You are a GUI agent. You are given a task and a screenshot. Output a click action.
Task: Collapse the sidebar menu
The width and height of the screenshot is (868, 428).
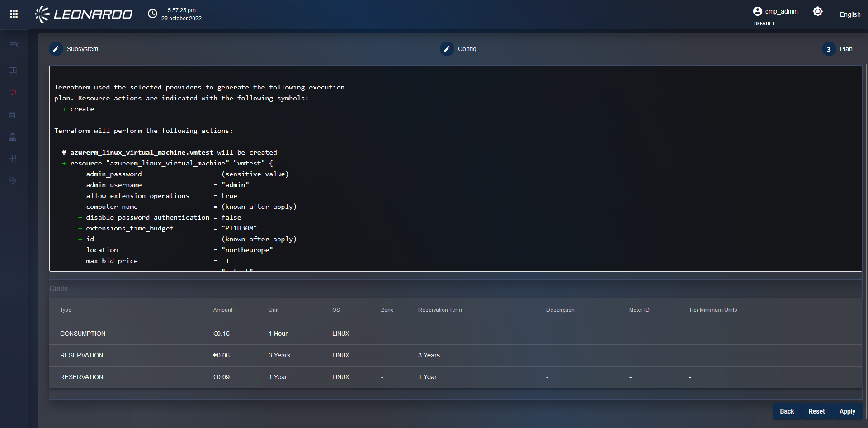(14, 45)
